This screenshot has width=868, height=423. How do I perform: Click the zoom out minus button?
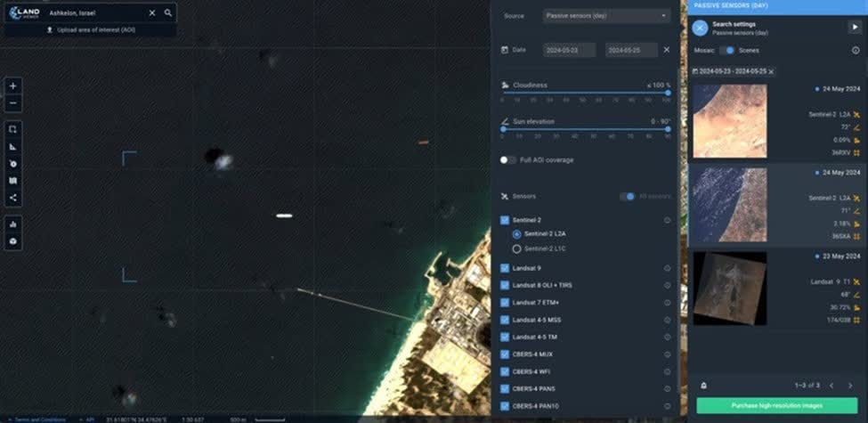click(13, 103)
